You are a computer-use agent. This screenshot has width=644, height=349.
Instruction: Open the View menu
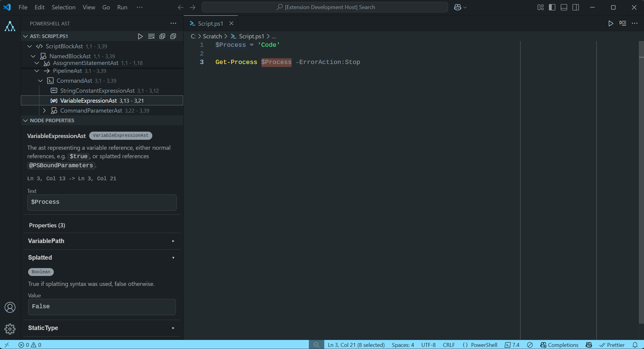pos(89,7)
